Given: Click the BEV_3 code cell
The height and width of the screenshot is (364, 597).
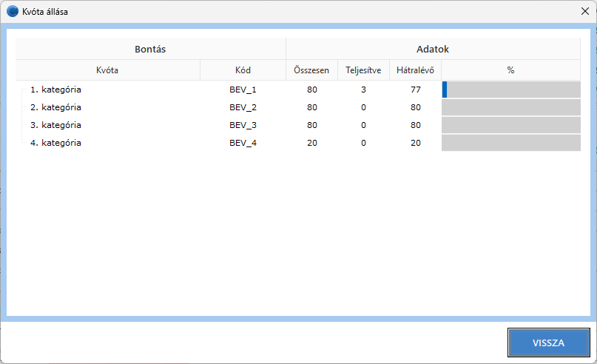Looking at the screenshot, I should 243,125.
